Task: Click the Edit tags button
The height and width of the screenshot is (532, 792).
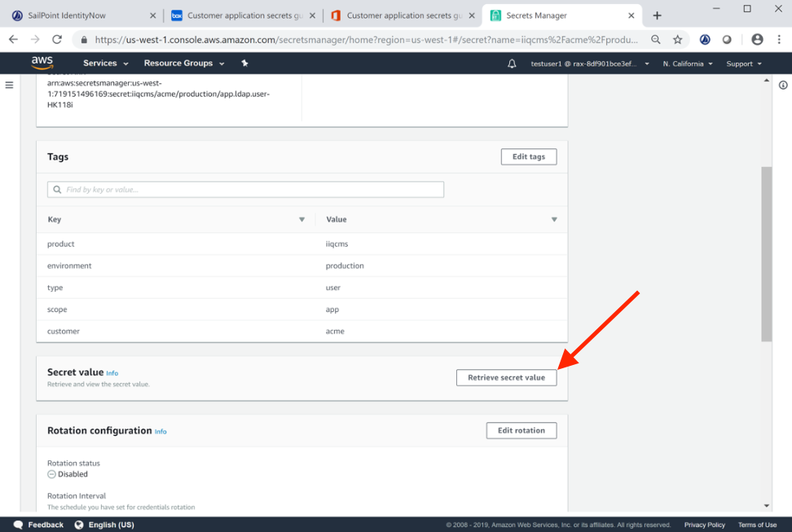Action: pyautogui.click(x=528, y=156)
